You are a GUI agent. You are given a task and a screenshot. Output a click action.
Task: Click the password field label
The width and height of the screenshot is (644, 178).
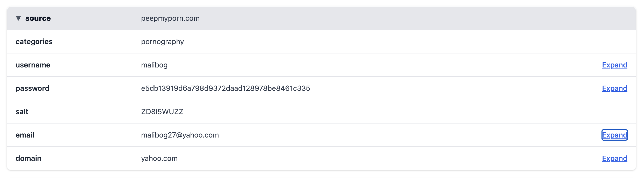(32, 88)
